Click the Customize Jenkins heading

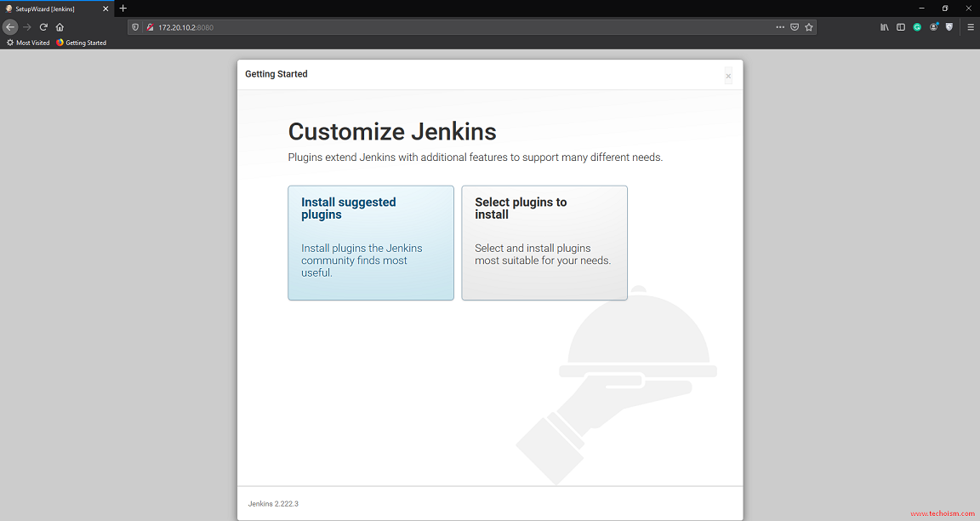392,132
